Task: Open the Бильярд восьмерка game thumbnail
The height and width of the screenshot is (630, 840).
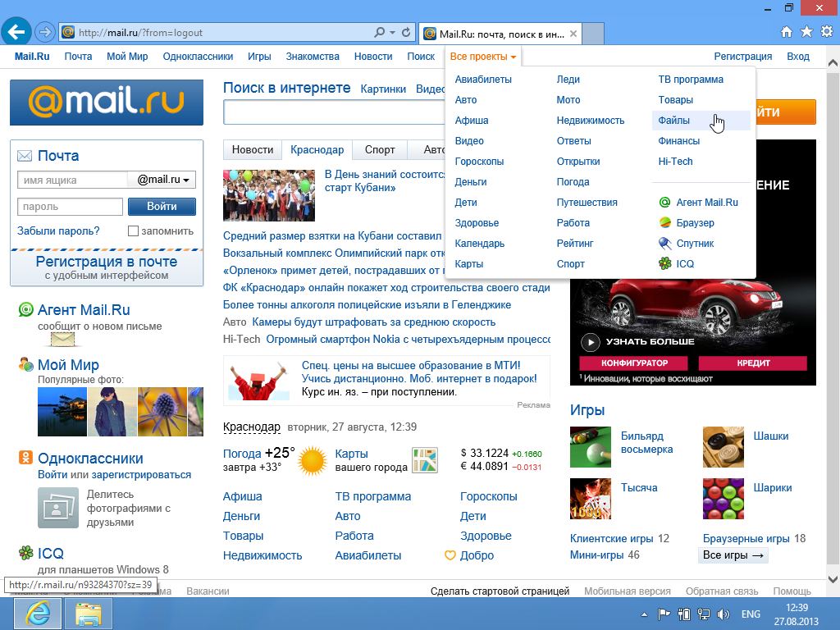Action: pos(591,447)
